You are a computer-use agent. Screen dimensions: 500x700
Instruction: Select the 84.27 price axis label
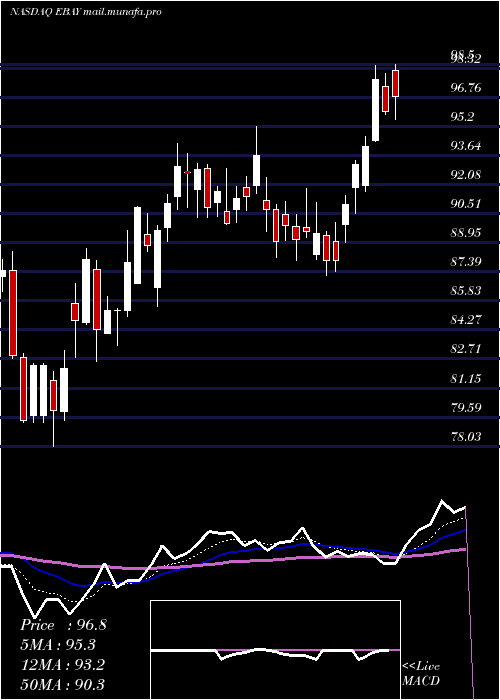pyautogui.click(x=466, y=320)
